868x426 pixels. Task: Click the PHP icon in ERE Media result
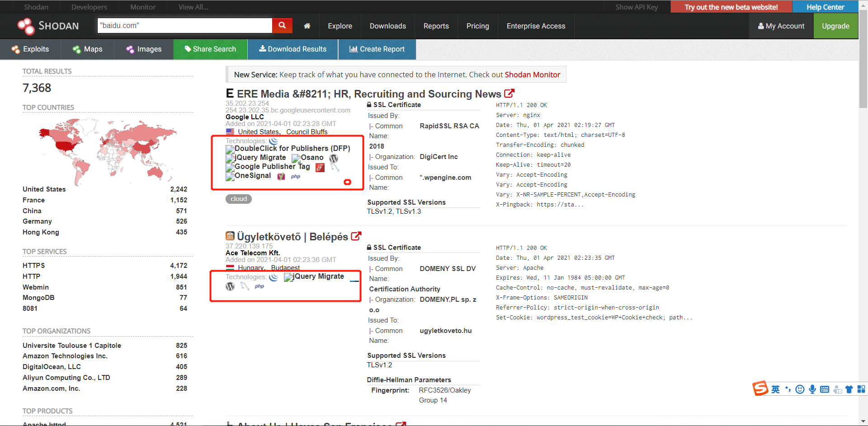pyautogui.click(x=296, y=176)
